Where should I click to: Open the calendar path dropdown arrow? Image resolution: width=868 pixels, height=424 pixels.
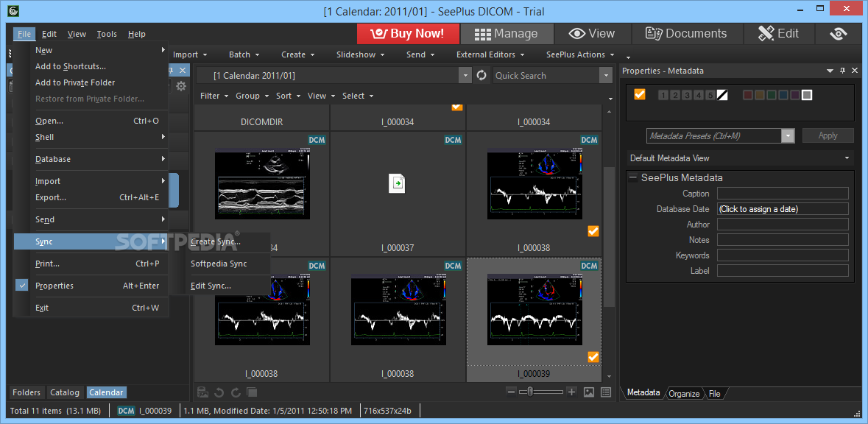(466, 75)
